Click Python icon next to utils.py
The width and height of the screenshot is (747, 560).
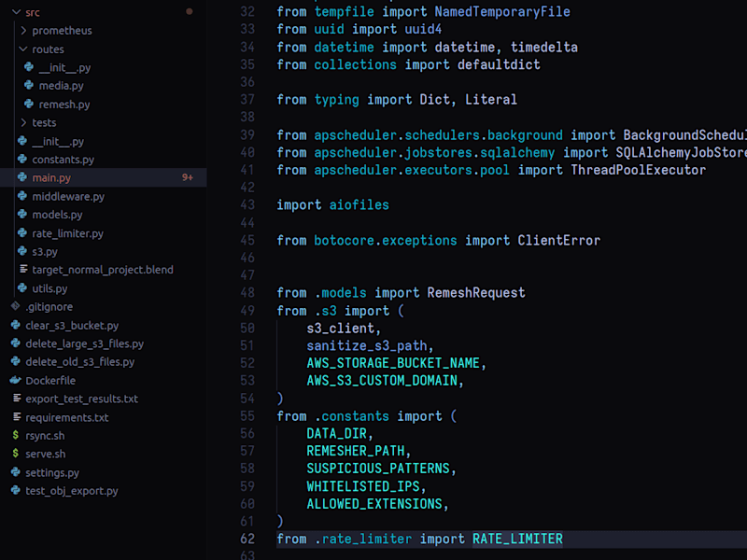click(x=22, y=287)
